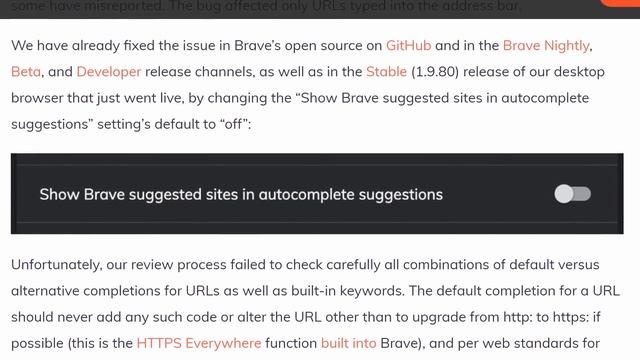This screenshot has height=360, width=640.
Task: Open the 'built into' link
Action: click(349, 343)
